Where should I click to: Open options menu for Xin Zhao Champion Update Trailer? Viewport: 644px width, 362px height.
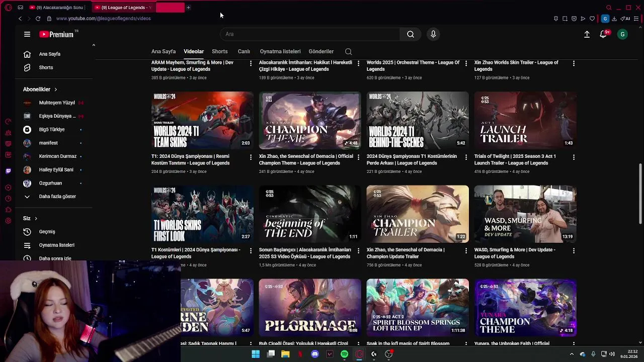[x=466, y=251]
